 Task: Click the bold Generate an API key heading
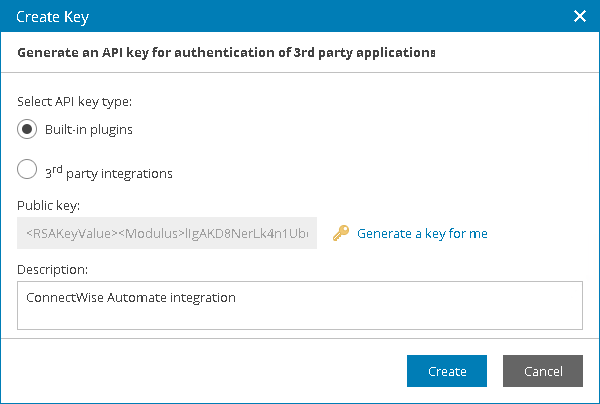point(227,52)
